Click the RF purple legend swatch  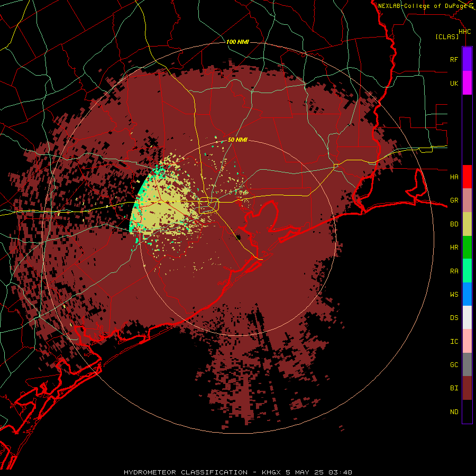click(x=467, y=59)
